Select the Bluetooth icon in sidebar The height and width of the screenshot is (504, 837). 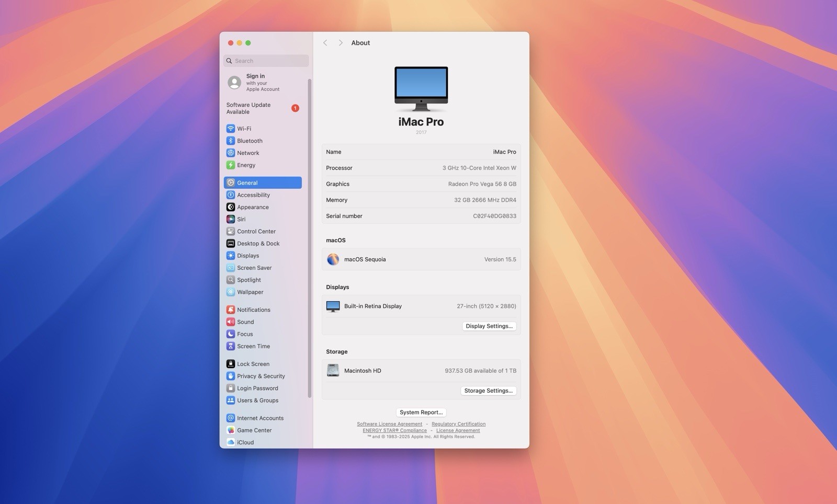[231, 141]
